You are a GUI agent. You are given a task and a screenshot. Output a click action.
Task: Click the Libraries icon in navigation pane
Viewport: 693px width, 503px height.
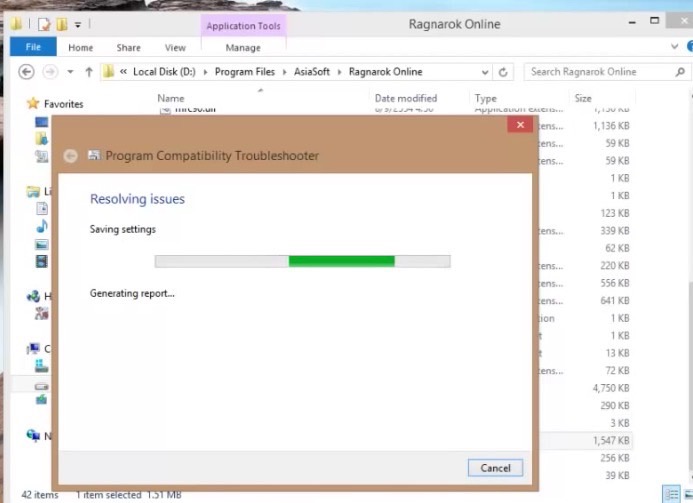click(33, 191)
